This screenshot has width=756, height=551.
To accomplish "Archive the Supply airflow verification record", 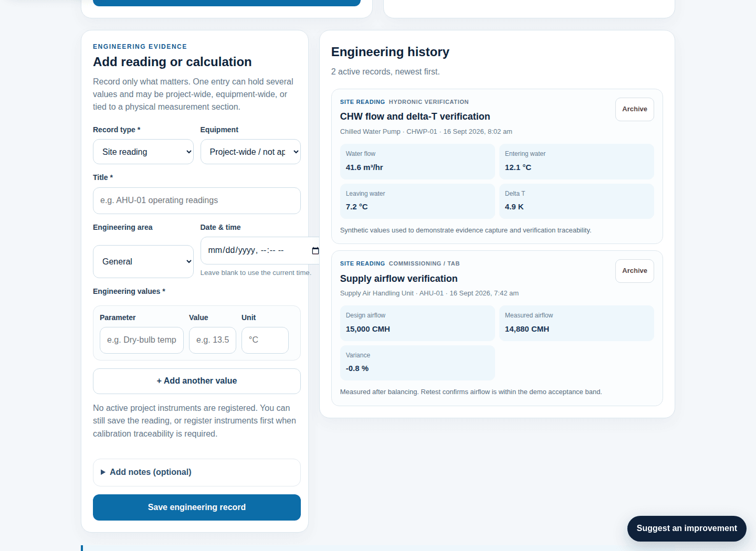I will pos(635,271).
